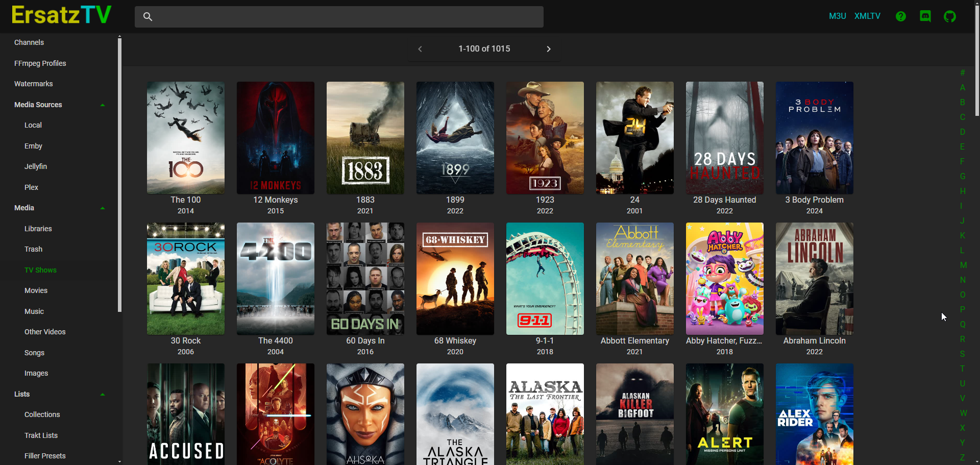This screenshot has width=980, height=465.
Task: Jump to # in alphabet index
Action: [x=963, y=73]
